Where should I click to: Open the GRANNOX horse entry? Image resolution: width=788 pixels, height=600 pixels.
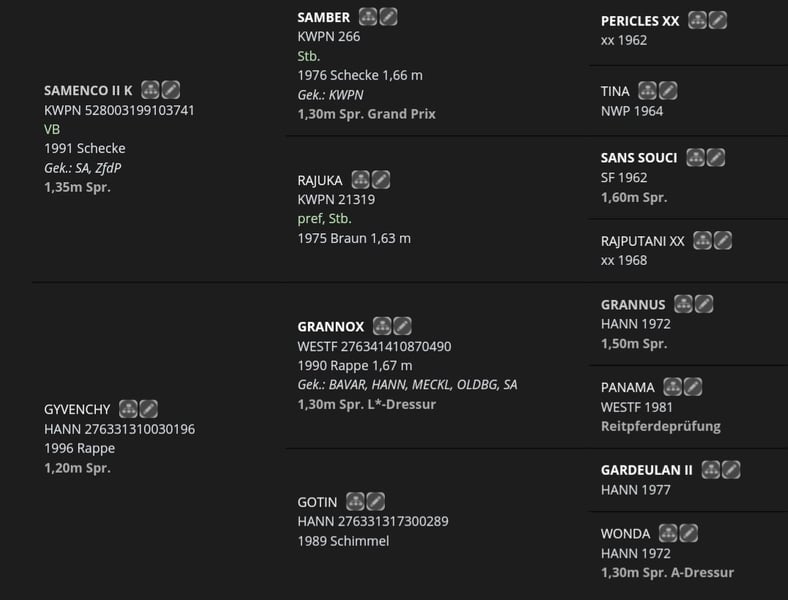330,327
